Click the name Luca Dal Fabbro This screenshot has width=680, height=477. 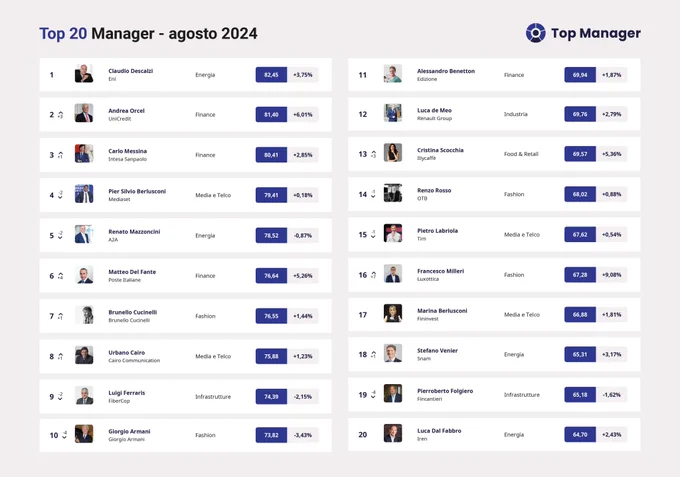click(439, 431)
